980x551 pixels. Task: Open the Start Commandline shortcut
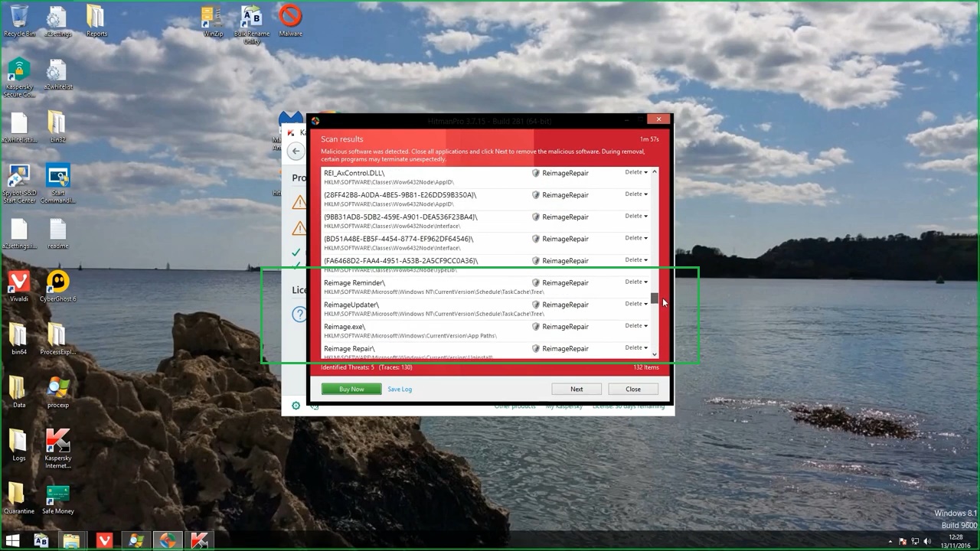57,184
